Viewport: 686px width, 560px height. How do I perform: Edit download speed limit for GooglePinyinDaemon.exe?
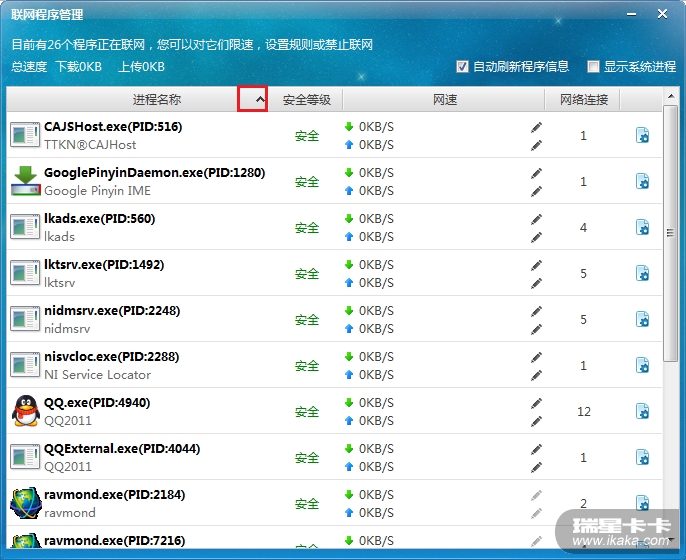point(536,173)
